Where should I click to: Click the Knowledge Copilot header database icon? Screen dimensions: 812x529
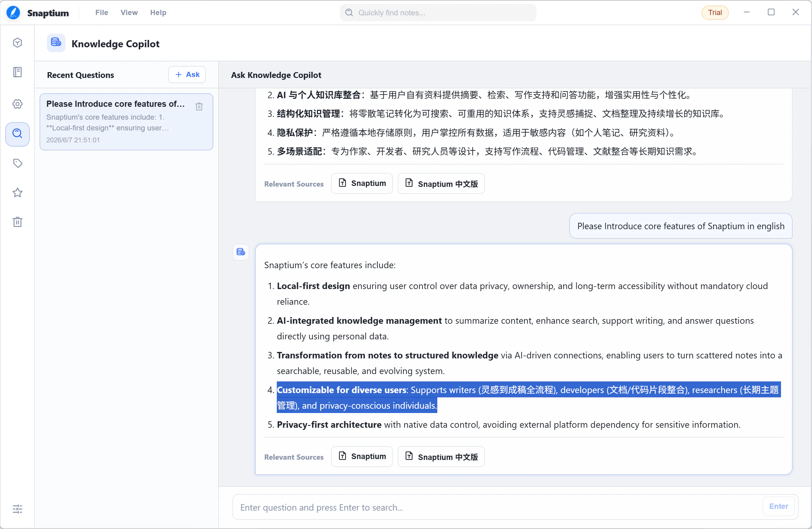point(56,43)
